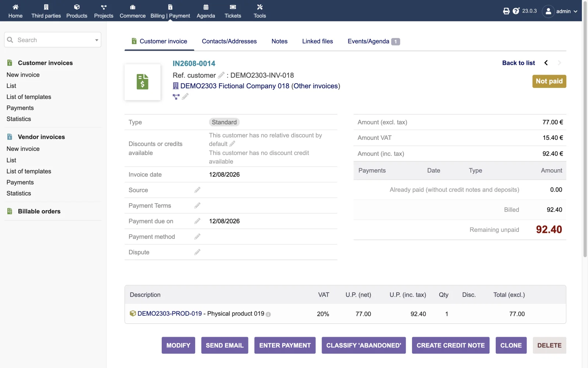588x368 pixels.
Task: Click the product cube icon in the line row
Action: (x=133, y=314)
